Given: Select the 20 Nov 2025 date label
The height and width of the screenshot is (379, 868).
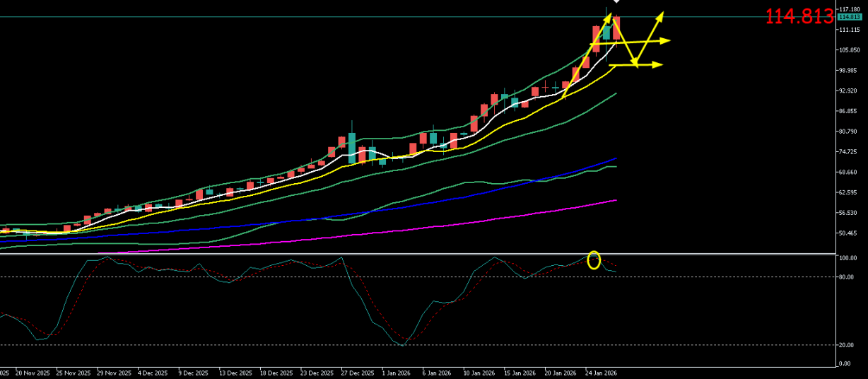Looking at the screenshot, I should pyautogui.click(x=33, y=373).
